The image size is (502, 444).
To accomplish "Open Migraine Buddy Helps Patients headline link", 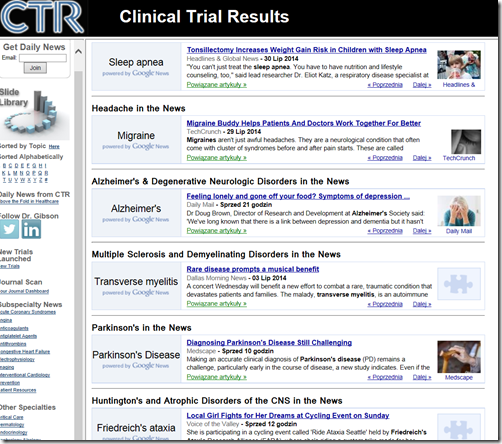I will click(x=303, y=123).
